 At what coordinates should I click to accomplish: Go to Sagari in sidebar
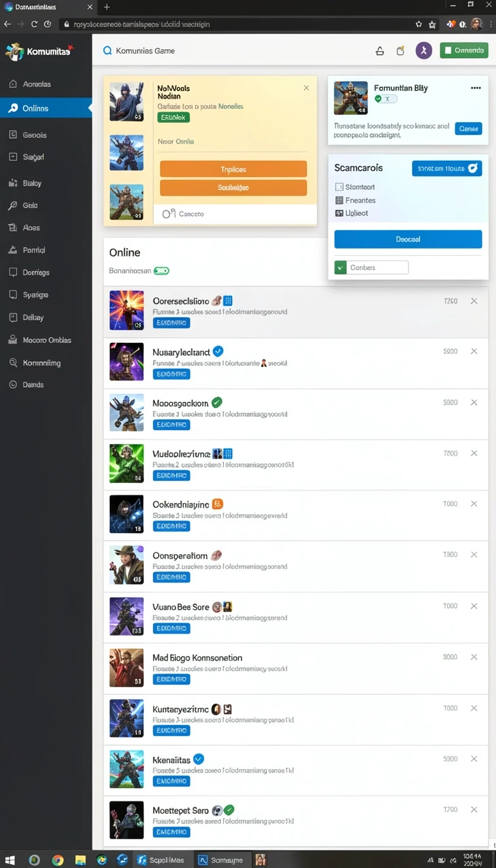[x=34, y=157]
